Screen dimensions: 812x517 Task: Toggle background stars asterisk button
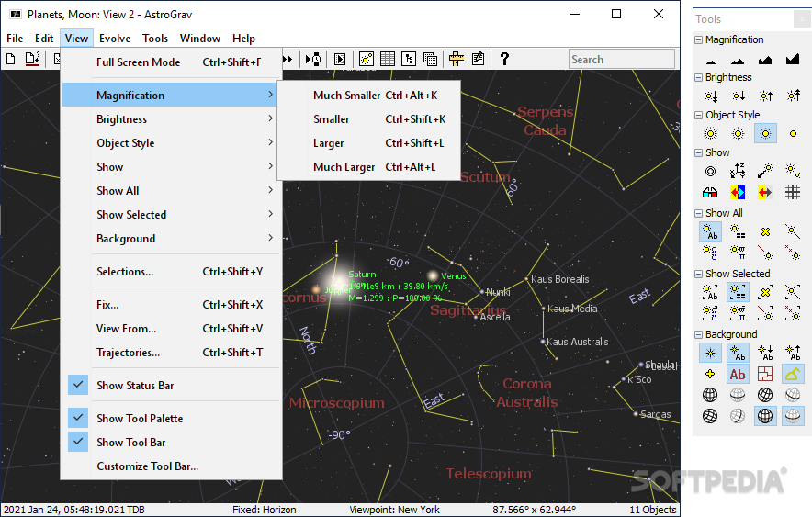pyautogui.click(x=710, y=353)
